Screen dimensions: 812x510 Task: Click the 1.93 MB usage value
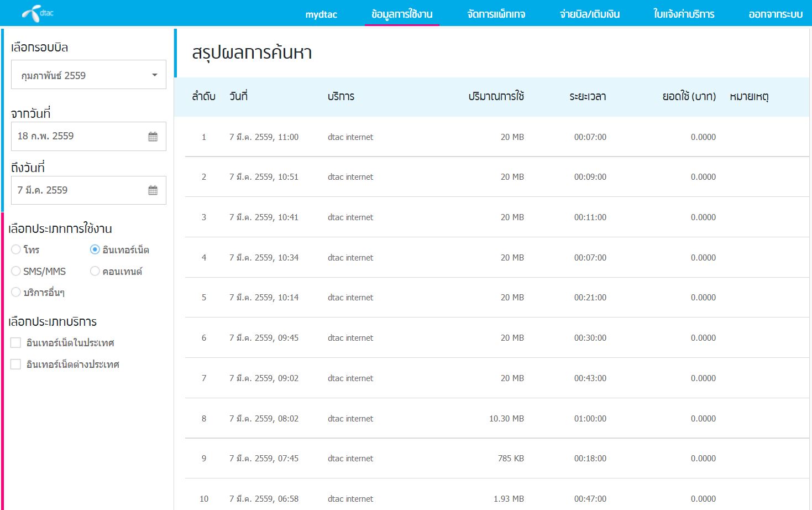click(x=509, y=499)
